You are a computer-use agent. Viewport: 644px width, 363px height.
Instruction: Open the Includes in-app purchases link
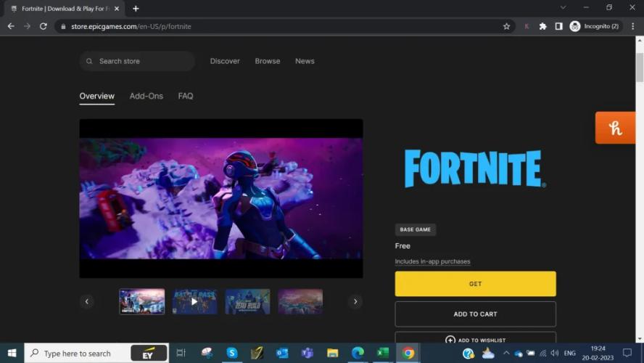tap(432, 261)
